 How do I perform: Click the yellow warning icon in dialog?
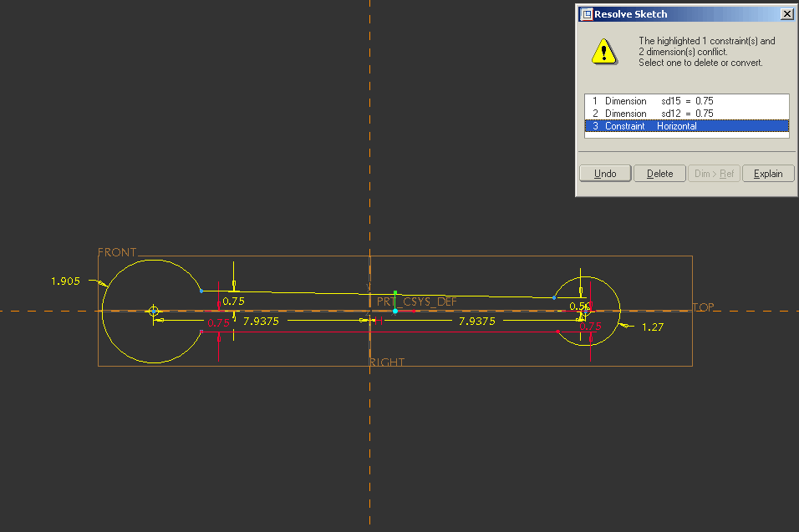pos(603,52)
